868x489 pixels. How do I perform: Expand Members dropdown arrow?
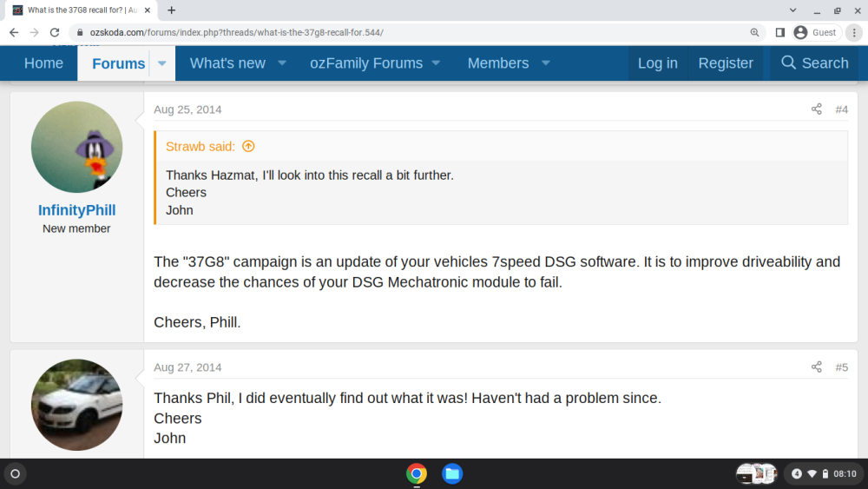coord(546,63)
